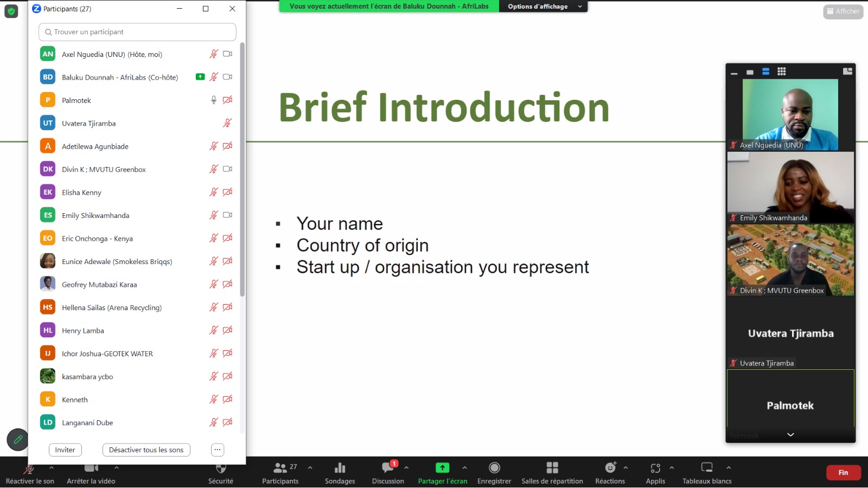Viewport: 868px width, 488px height.
Task: Expand more video tiles chevron below Palmotek
Action: pyautogui.click(x=790, y=435)
